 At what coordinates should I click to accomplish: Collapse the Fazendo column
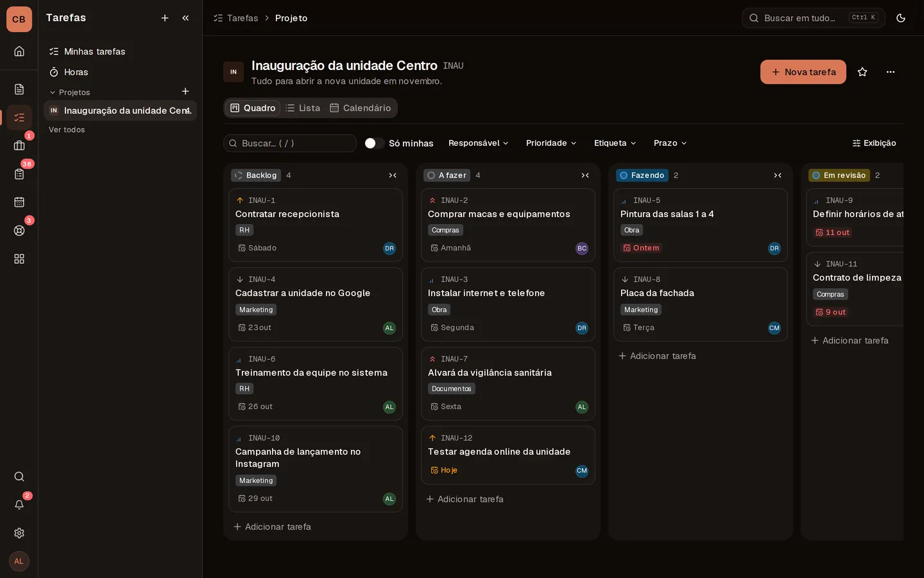tap(778, 175)
